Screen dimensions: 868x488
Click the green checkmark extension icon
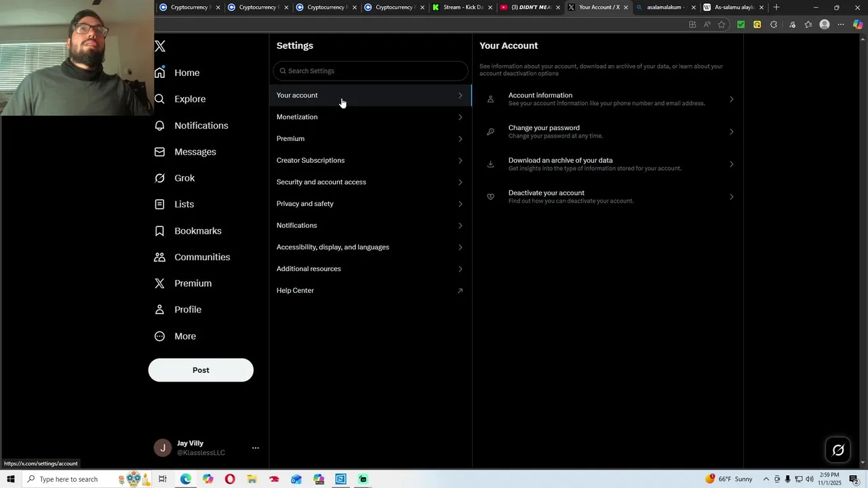741,24
